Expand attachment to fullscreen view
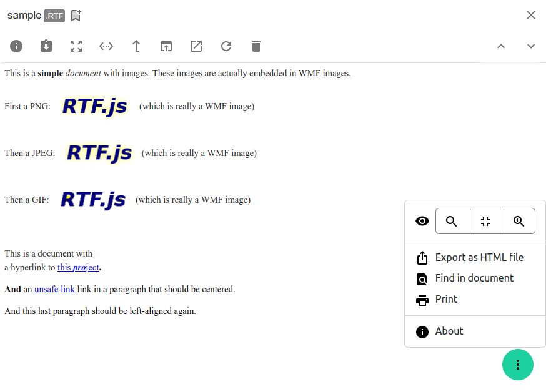The width and height of the screenshot is (546, 392). [x=76, y=46]
